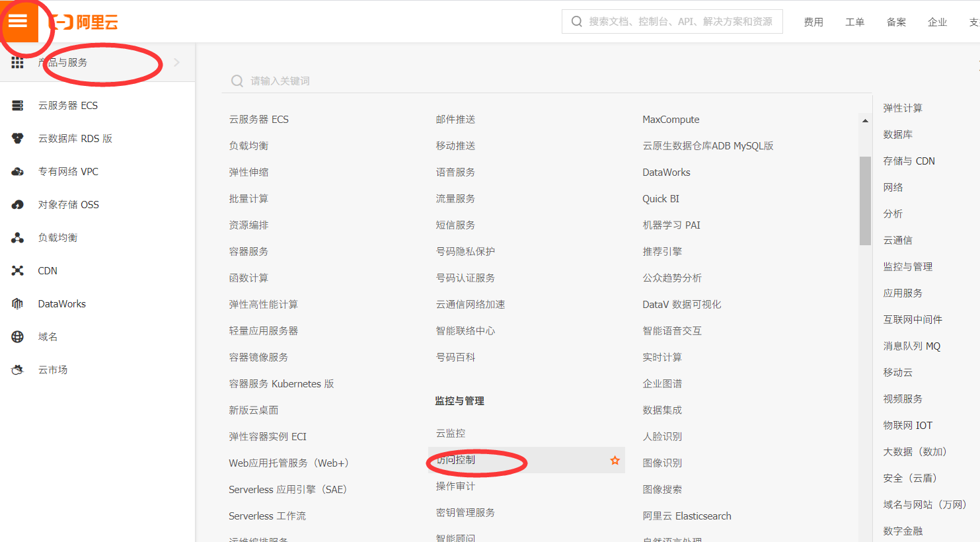980x542 pixels.
Task: Click the VPC cloud icon in sidebar
Action: 18,172
